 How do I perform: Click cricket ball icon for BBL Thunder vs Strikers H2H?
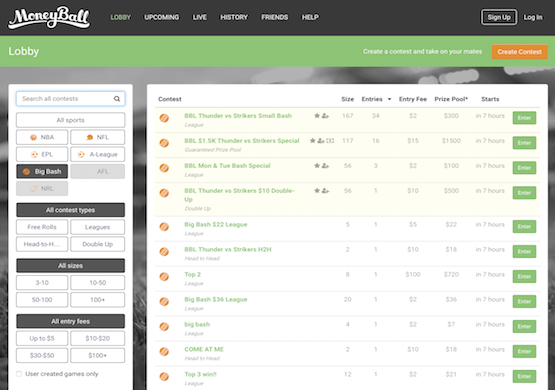(x=164, y=252)
